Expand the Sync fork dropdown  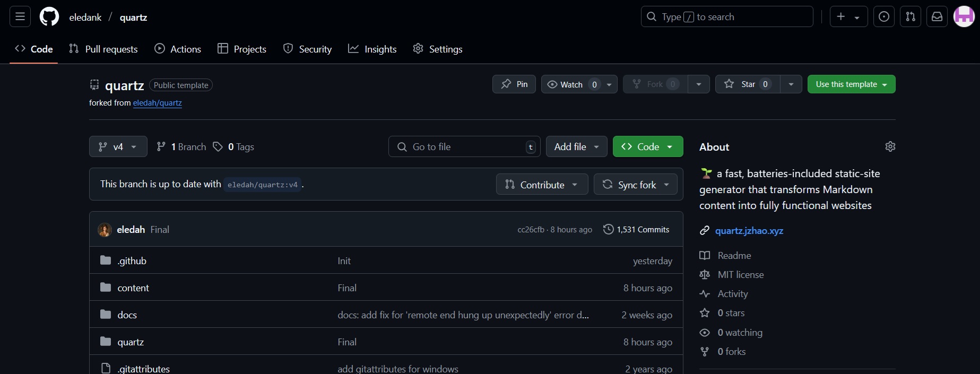[x=636, y=185]
